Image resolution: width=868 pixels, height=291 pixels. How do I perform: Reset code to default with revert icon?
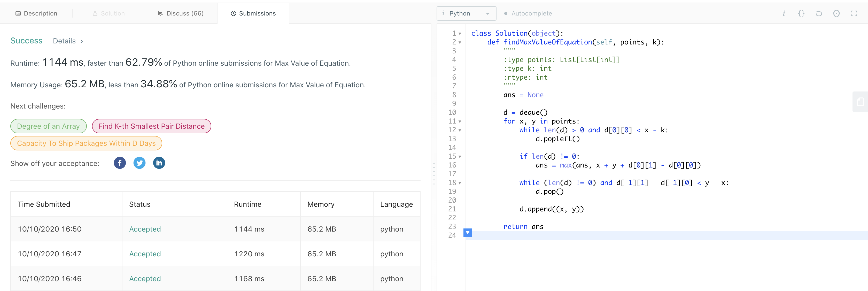(818, 13)
